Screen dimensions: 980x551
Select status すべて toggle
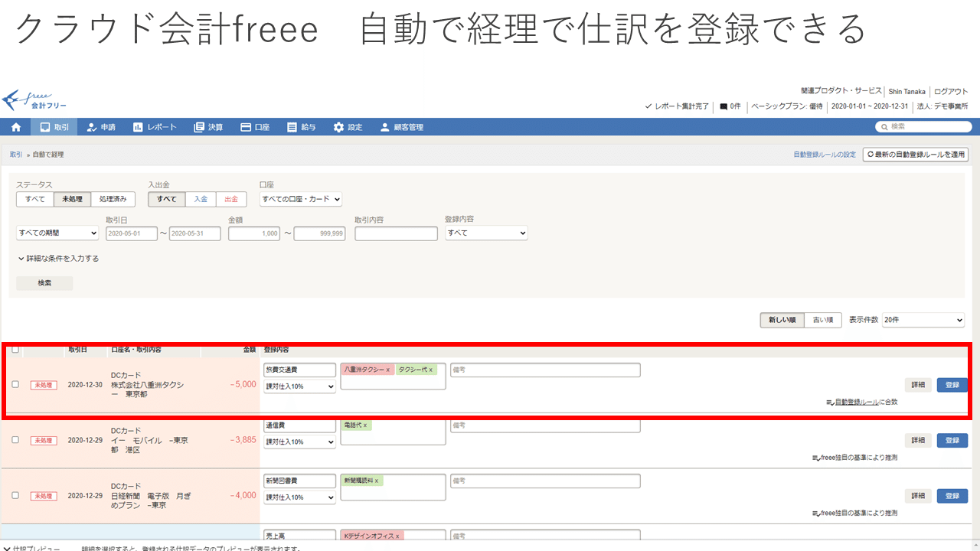[x=34, y=199]
